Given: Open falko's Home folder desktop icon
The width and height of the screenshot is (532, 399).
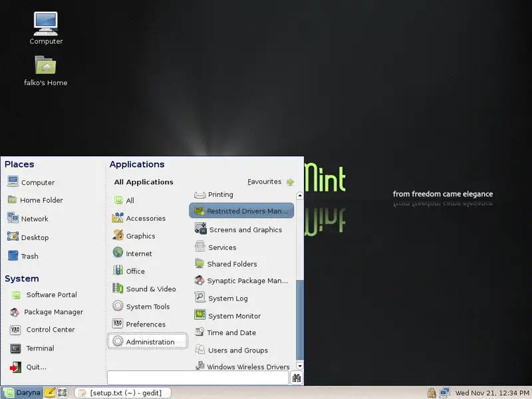Looking at the screenshot, I should click(x=46, y=70).
